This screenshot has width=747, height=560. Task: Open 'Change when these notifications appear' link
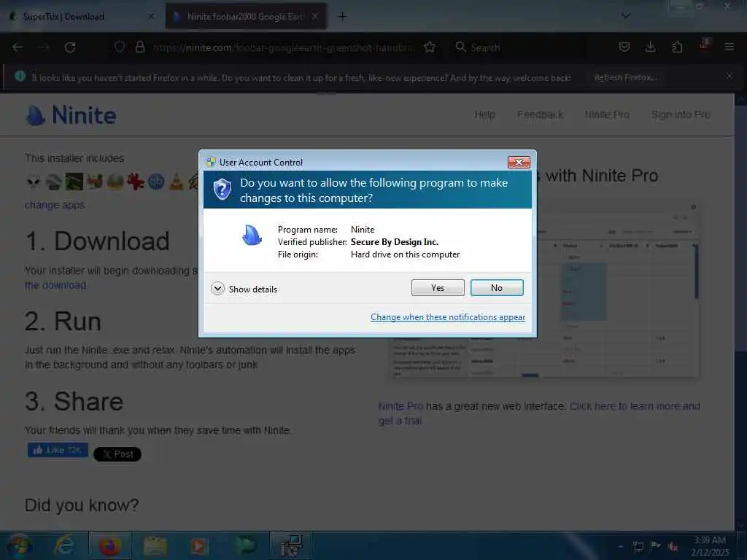(x=448, y=317)
